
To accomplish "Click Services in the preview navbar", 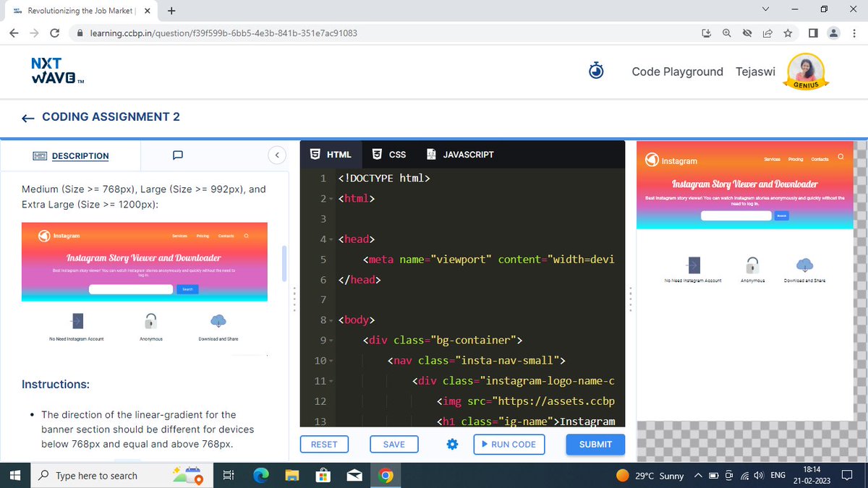I will 772,159.
